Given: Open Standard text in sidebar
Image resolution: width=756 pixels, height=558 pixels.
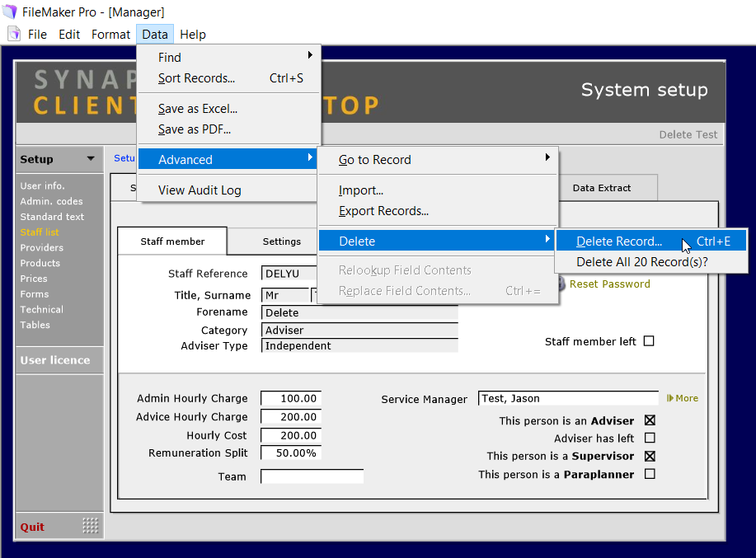Looking at the screenshot, I should 52,216.
